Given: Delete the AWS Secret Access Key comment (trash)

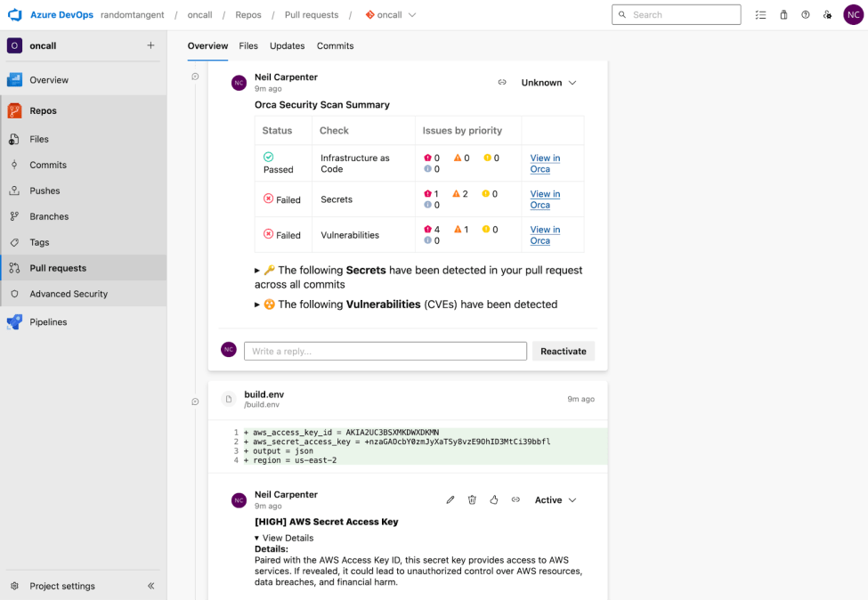Looking at the screenshot, I should point(472,499).
